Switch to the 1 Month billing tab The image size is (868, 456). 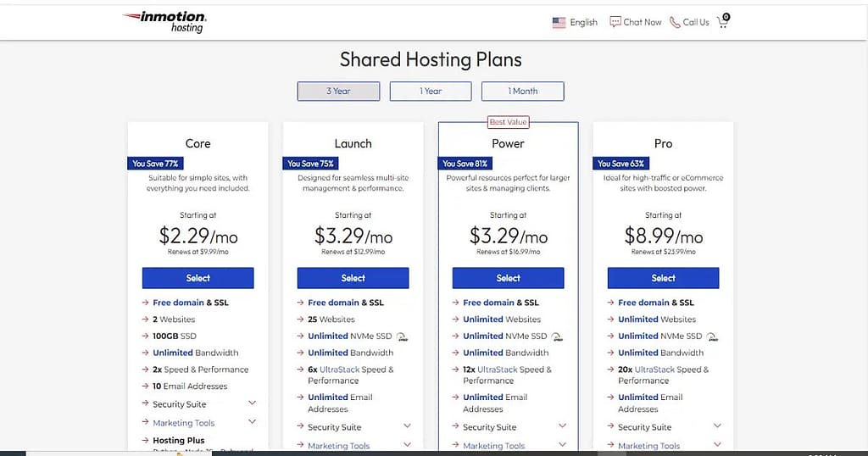522,92
